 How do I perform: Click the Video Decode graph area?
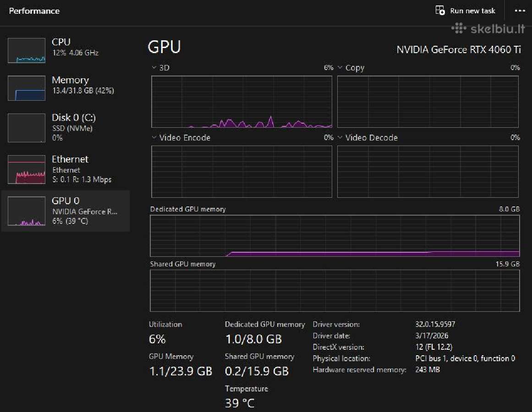pos(428,172)
